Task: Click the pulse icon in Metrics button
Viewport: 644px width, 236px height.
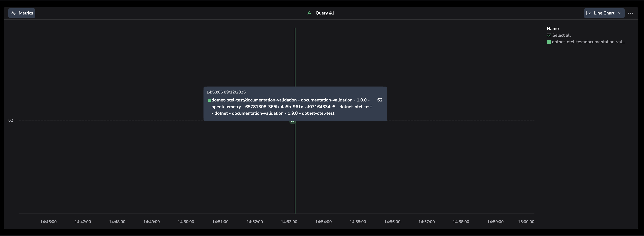Action: point(13,13)
